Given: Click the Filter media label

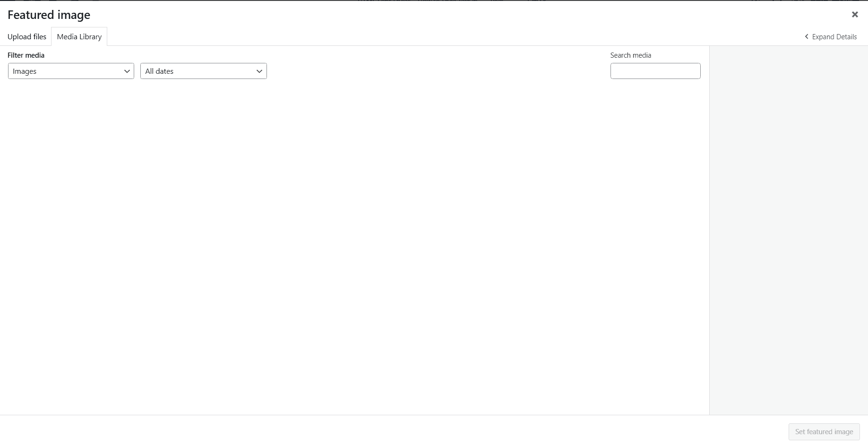Looking at the screenshot, I should 26,55.
